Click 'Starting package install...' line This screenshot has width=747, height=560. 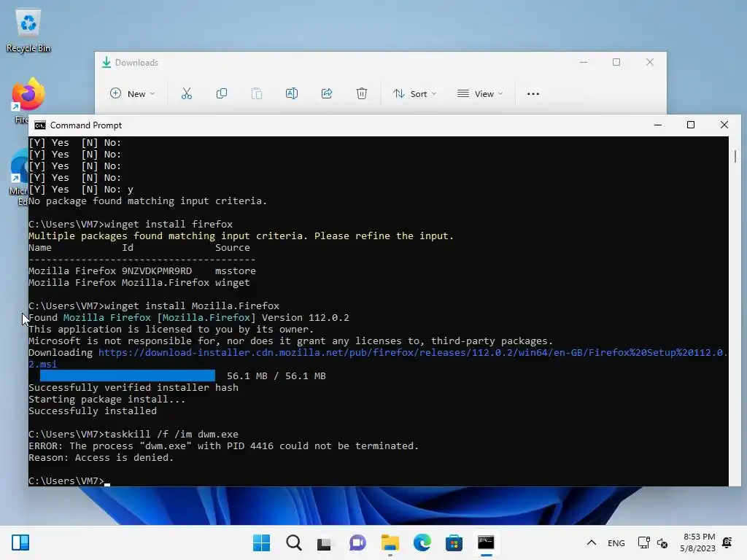(107, 399)
